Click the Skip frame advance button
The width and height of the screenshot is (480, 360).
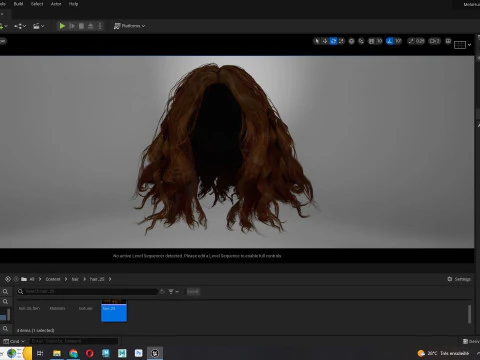(x=72, y=26)
